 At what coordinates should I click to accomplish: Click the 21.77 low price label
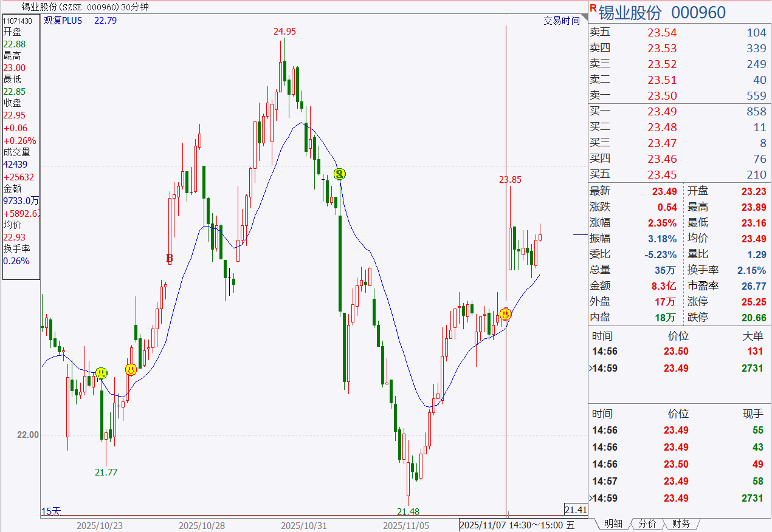[x=106, y=472]
